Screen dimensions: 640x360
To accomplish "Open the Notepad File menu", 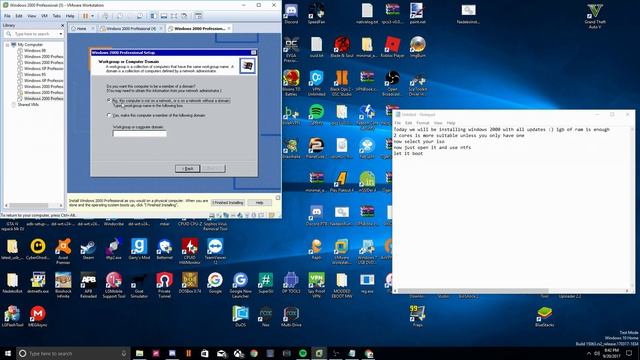I will click(x=397, y=123).
